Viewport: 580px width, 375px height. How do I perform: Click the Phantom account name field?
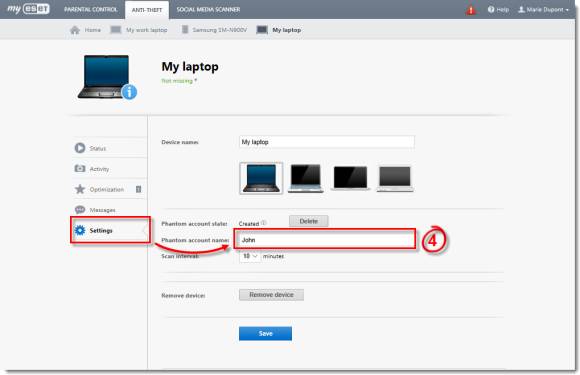coord(326,240)
